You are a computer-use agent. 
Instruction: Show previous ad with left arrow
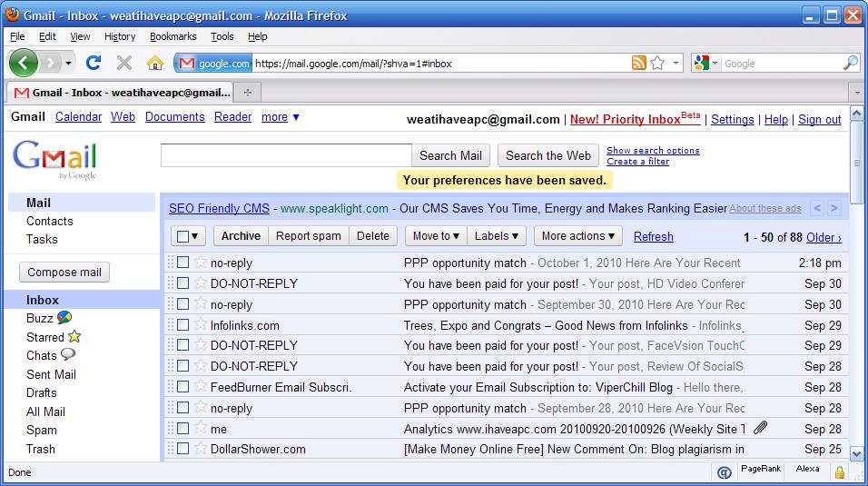click(x=817, y=208)
